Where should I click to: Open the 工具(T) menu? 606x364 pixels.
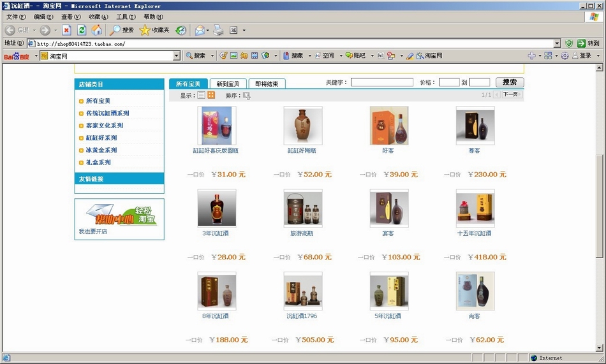pos(126,17)
